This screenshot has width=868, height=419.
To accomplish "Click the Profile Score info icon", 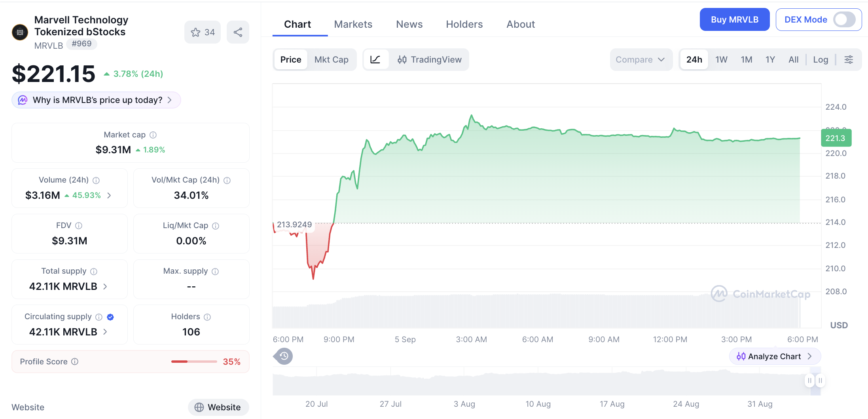I will pos(75,362).
